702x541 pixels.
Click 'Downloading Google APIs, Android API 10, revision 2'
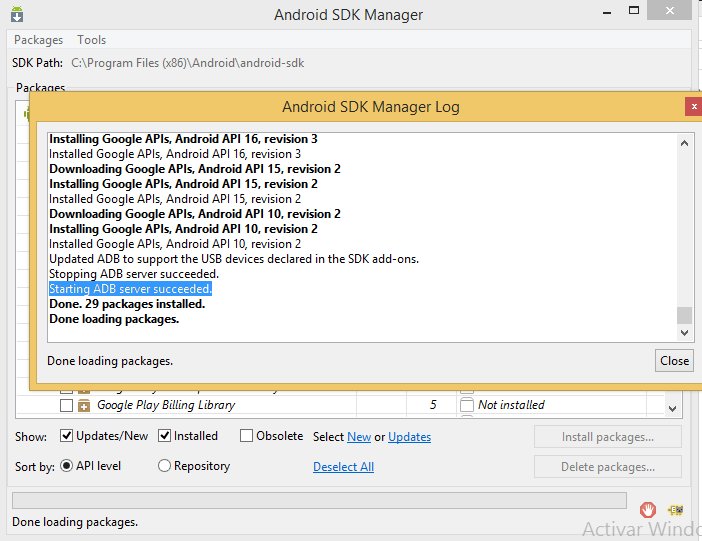click(x=195, y=214)
